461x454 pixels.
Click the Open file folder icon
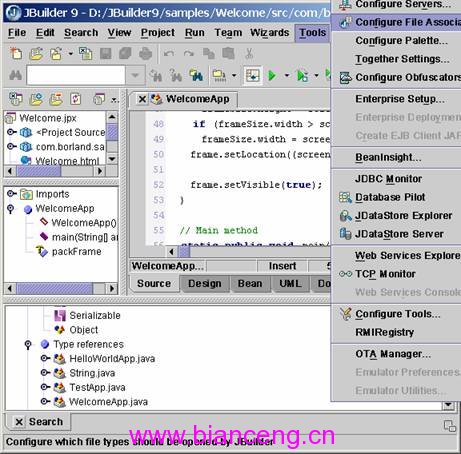[x=36, y=53]
